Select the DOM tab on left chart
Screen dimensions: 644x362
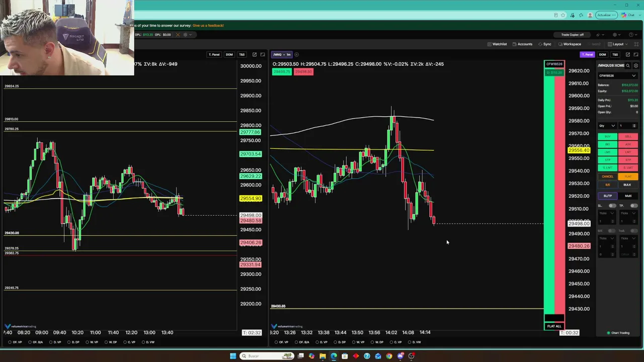pos(229,54)
